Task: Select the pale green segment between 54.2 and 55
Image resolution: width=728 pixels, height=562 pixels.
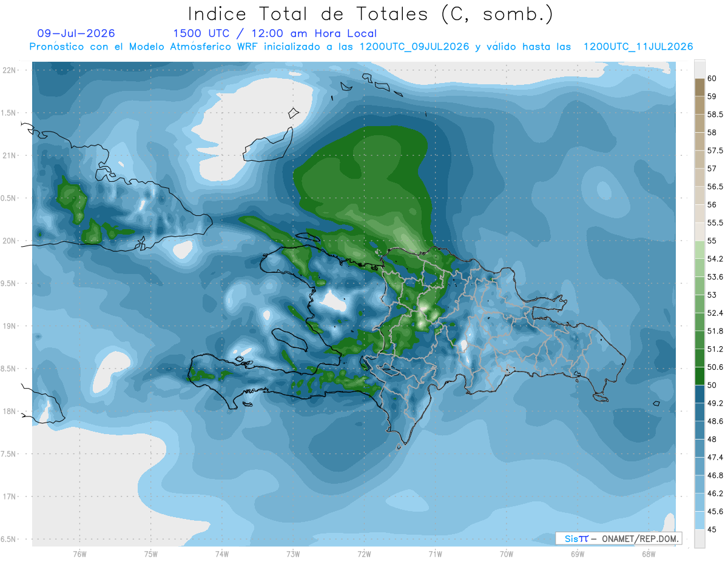Action: coord(699,250)
